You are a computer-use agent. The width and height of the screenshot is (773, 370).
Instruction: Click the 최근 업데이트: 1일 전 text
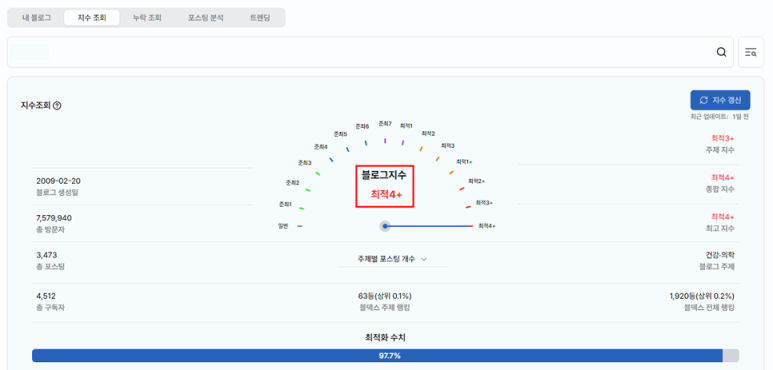[720, 117]
